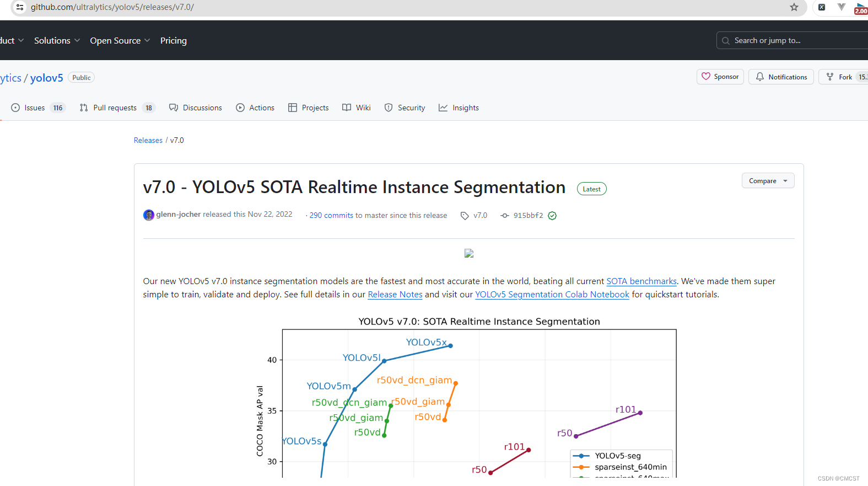This screenshot has width=868, height=486.
Task: Open the Projects tab
Action: coord(309,108)
